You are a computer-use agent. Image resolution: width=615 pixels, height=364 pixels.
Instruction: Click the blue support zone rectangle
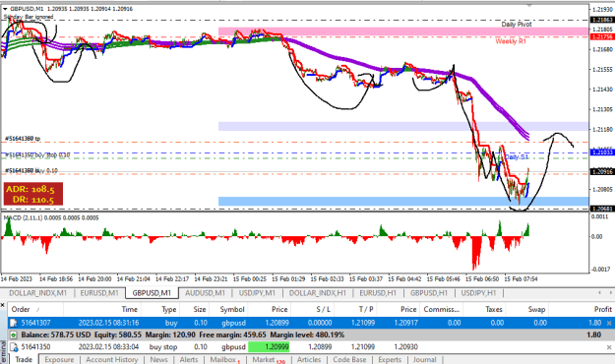pos(403,202)
